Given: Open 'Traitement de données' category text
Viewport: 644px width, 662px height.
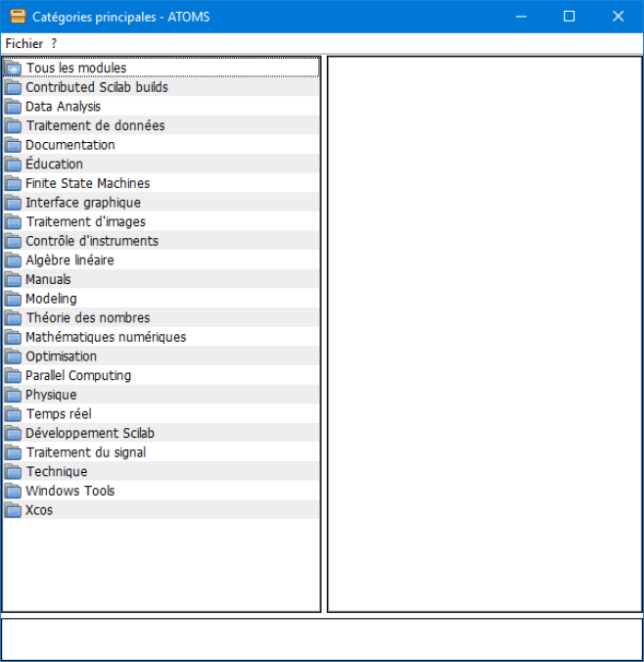Looking at the screenshot, I should coord(95,125).
